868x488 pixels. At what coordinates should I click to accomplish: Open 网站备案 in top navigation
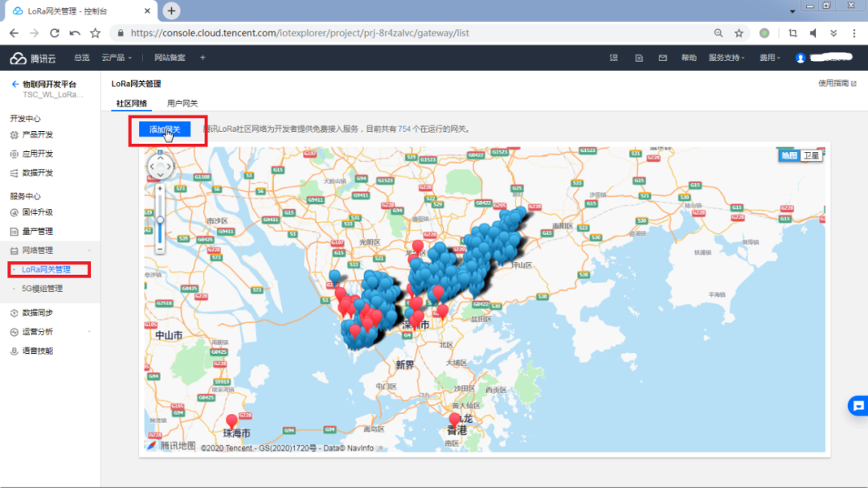170,58
